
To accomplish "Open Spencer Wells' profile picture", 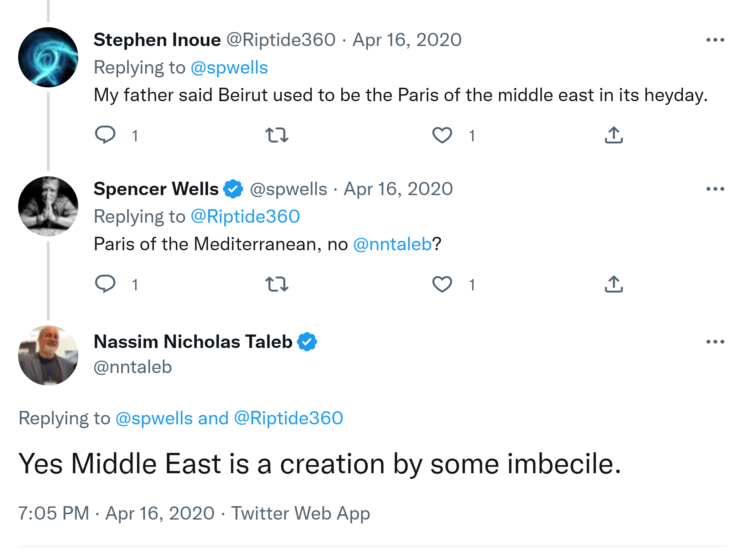I will (x=48, y=206).
